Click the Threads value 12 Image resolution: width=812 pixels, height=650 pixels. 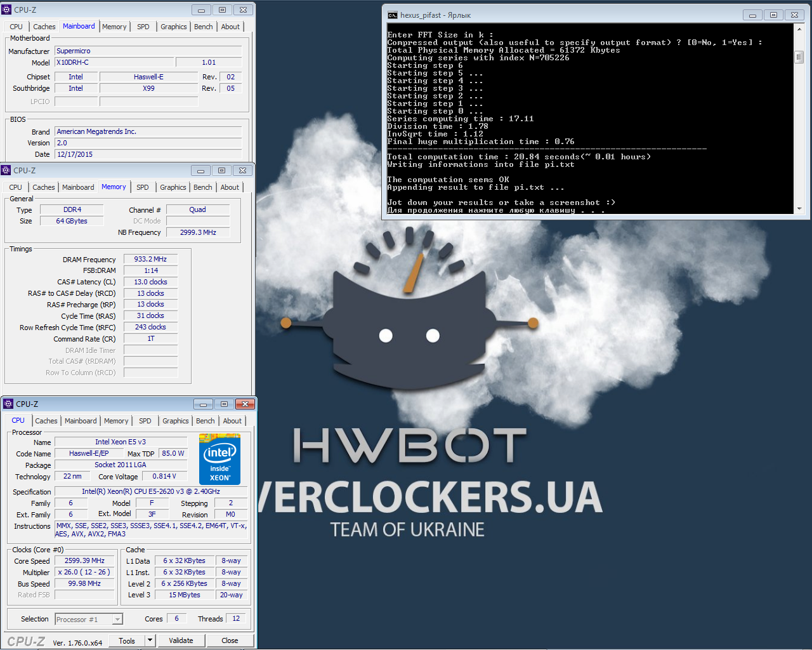coord(236,618)
